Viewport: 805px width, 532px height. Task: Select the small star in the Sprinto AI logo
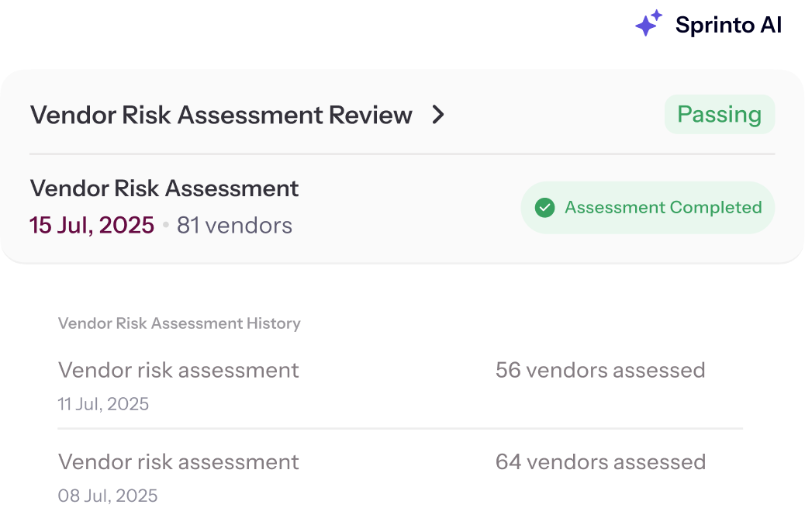(x=656, y=13)
